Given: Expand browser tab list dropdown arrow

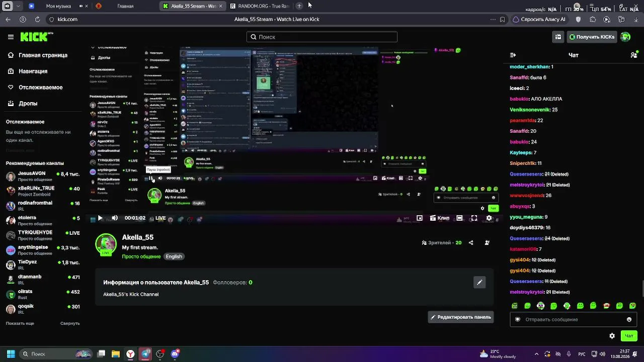Looking at the screenshot, I should coord(18,6).
